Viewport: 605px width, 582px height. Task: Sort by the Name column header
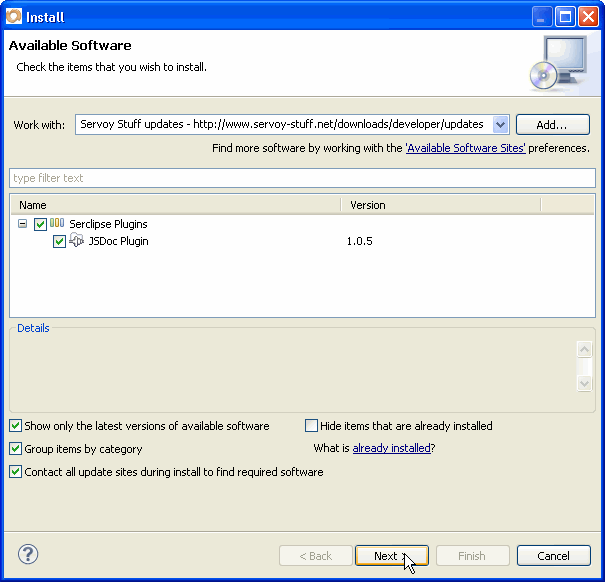click(x=176, y=205)
